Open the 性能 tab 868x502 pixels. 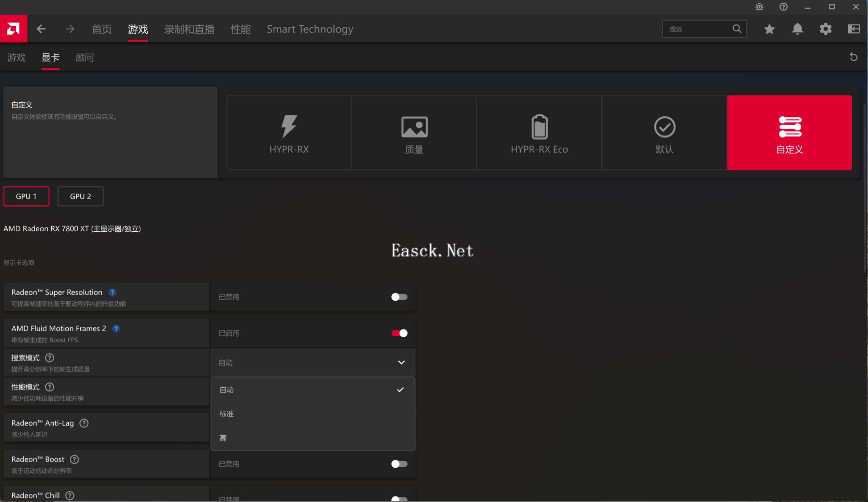(x=240, y=29)
